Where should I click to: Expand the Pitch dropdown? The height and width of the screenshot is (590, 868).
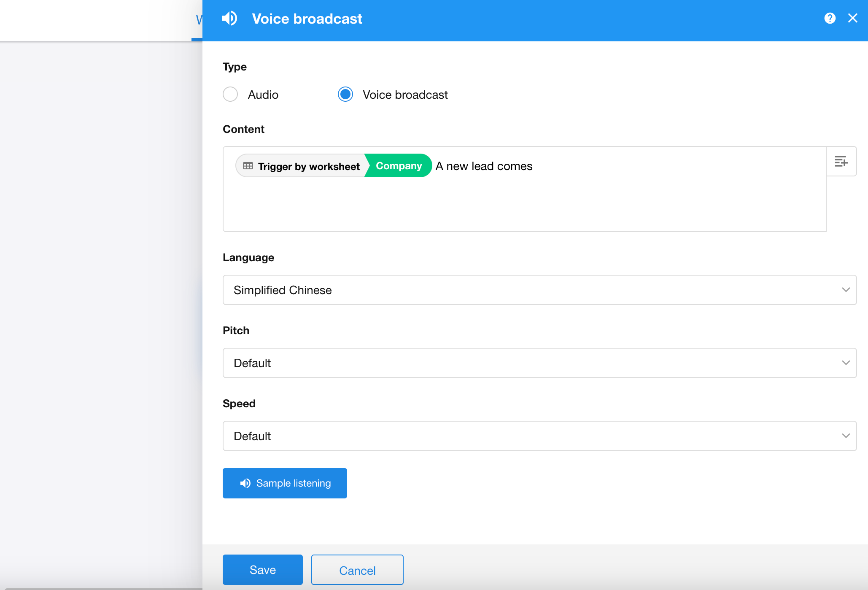click(x=539, y=363)
